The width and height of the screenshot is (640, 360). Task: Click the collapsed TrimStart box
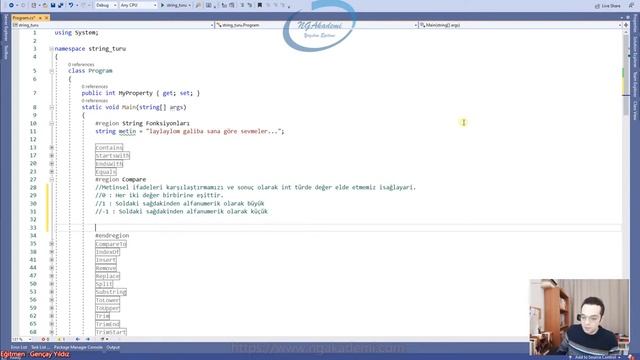click(x=111, y=332)
